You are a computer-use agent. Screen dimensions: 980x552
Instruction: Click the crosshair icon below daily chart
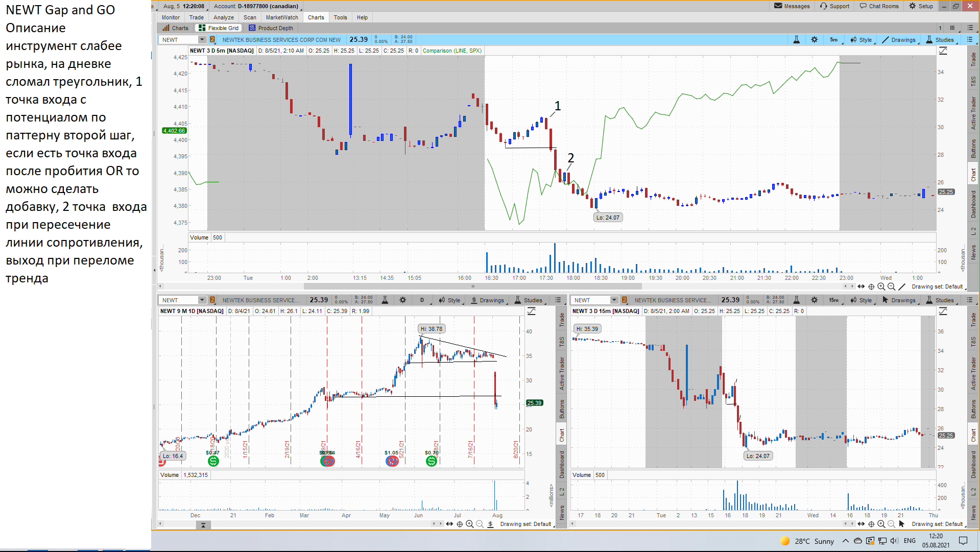(460, 524)
